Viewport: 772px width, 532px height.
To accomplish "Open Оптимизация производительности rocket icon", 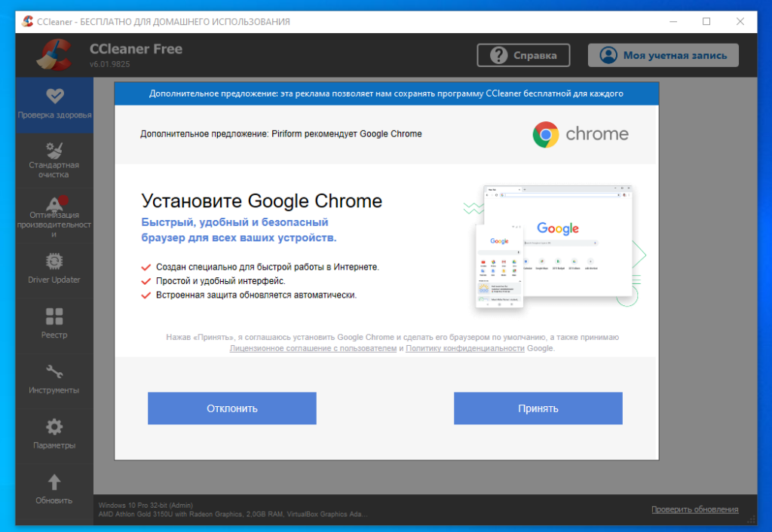I will pos(56,203).
